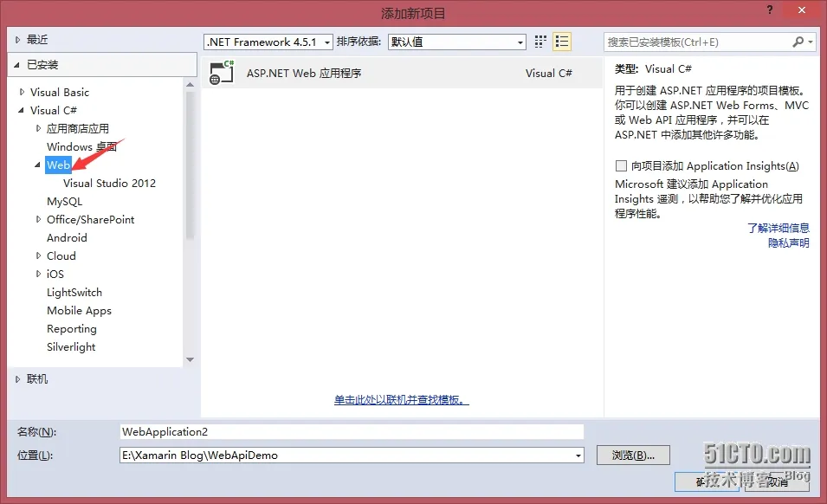Switch to medium icons list view
The image size is (827, 504).
tap(562, 42)
